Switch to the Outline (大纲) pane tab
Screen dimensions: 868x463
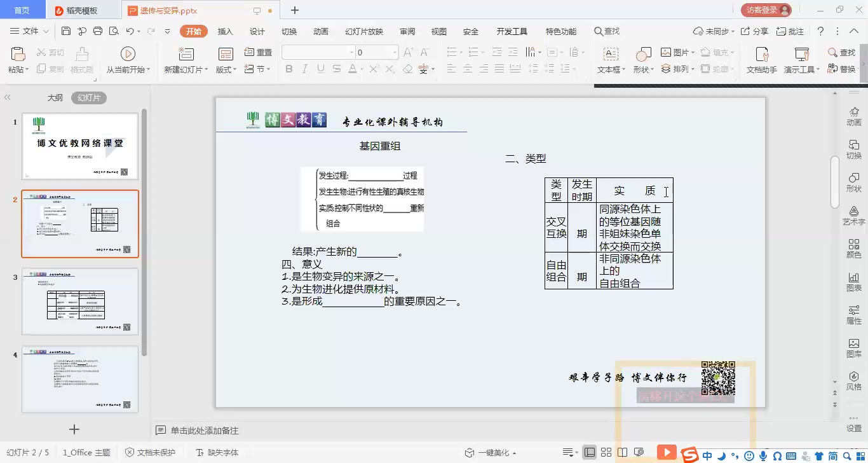55,98
